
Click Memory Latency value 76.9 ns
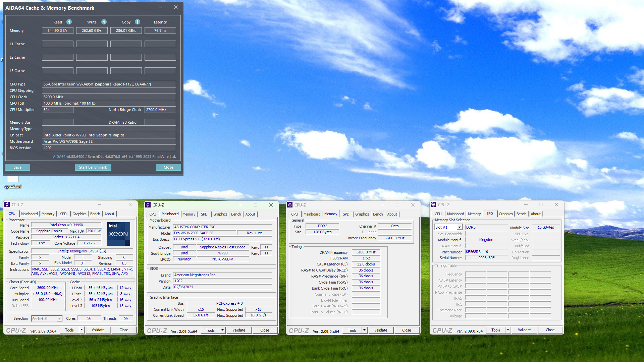[x=160, y=31]
